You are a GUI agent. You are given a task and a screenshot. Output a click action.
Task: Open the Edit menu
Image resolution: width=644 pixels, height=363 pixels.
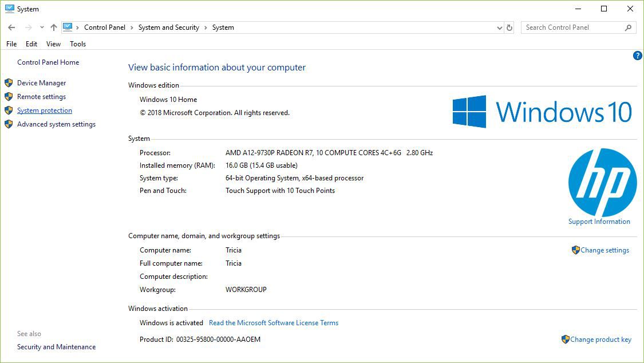pyautogui.click(x=31, y=44)
